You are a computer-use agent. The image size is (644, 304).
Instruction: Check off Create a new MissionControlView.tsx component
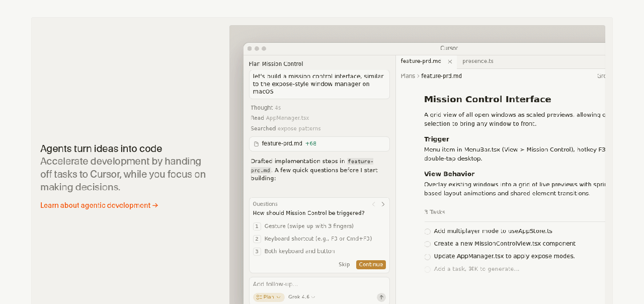(x=427, y=244)
